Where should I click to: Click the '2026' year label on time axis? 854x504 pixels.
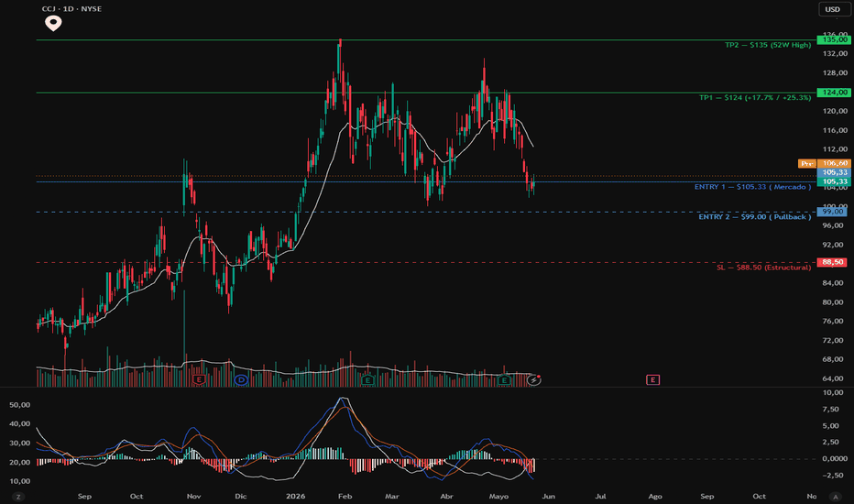pos(296,497)
